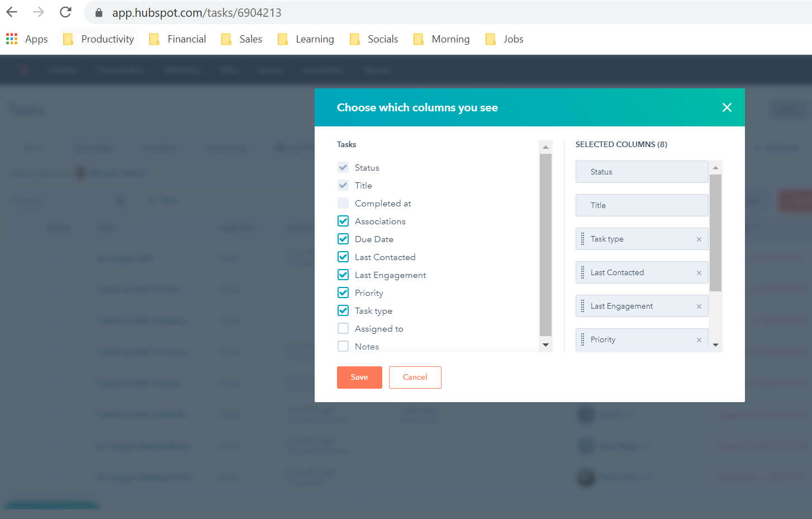Remove Last Contacted from selected columns

click(699, 272)
